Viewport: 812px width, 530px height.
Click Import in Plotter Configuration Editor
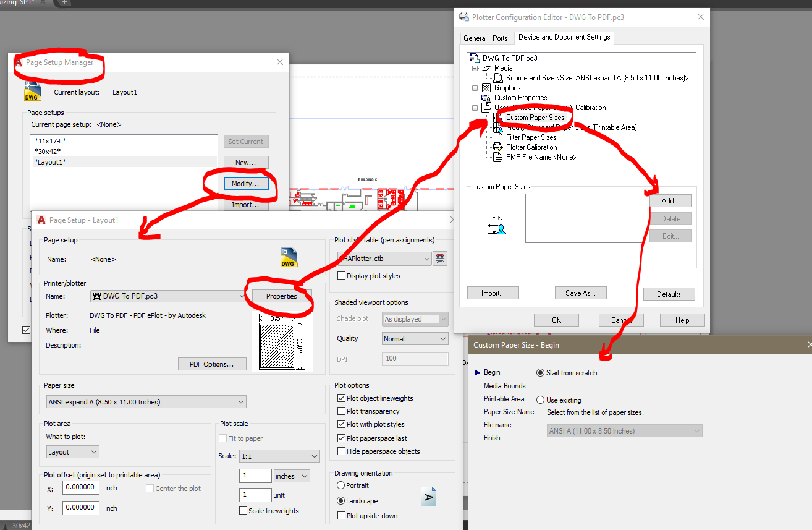(x=493, y=293)
